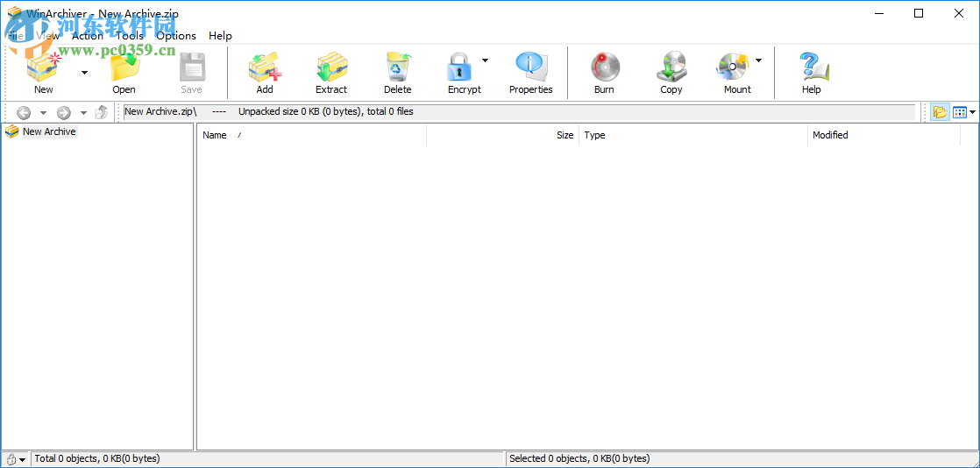The image size is (980, 468).
Task: Maximize the WinArchiver window
Action: (x=919, y=13)
